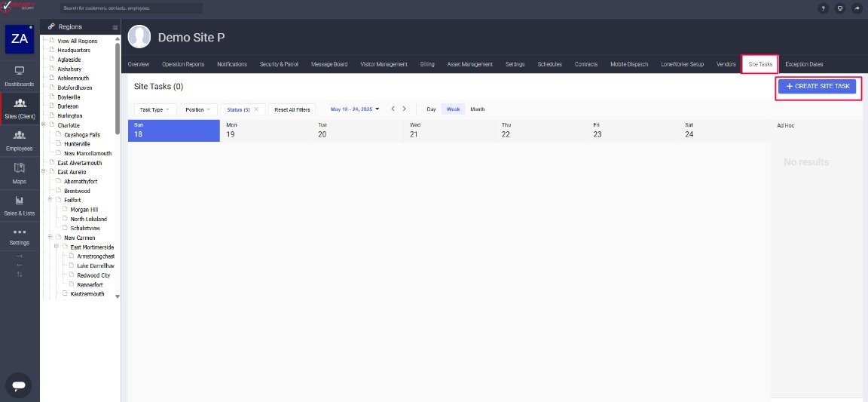Open the Task Type filter dropdown
Viewport: 868px width, 402px height.
pyautogui.click(x=155, y=109)
